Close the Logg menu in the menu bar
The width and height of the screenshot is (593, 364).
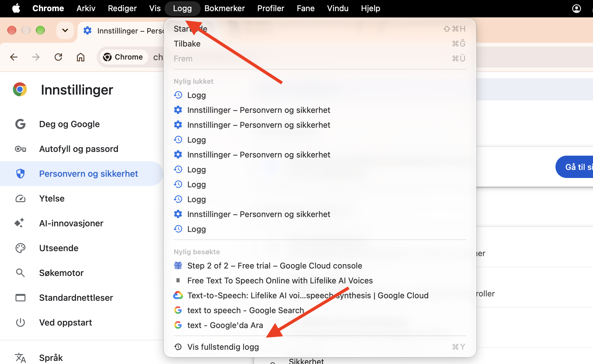point(182,8)
